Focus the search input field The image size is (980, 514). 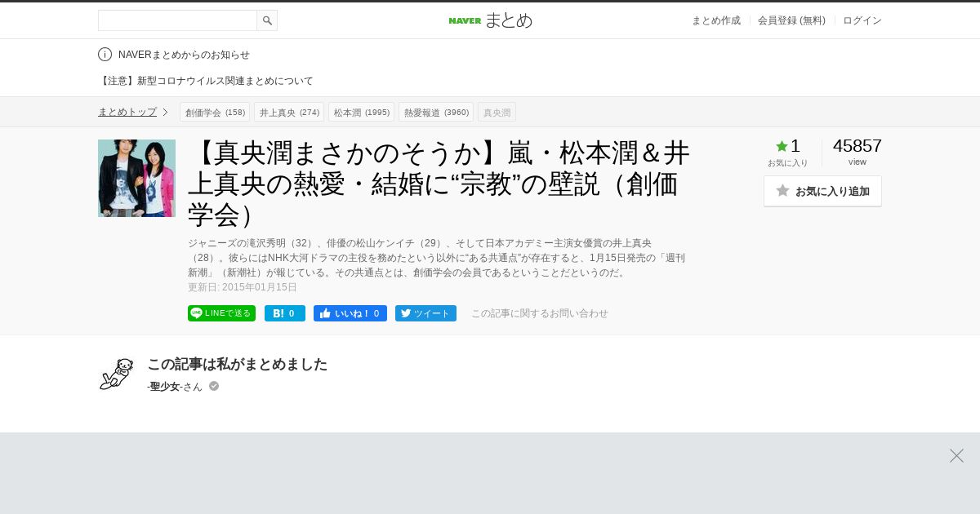click(177, 20)
